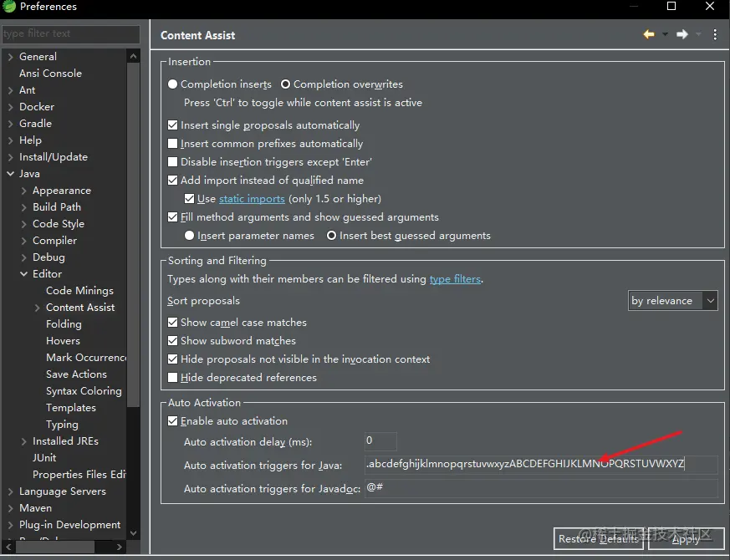Expand the Appearance tree node
The height and width of the screenshot is (560, 730).
[x=23, y=191]
